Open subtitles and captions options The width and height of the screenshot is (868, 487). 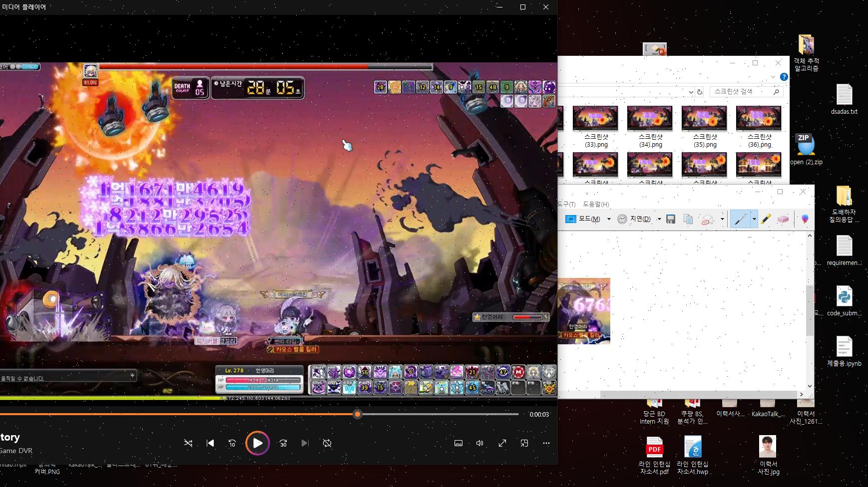tap(458, 443)
